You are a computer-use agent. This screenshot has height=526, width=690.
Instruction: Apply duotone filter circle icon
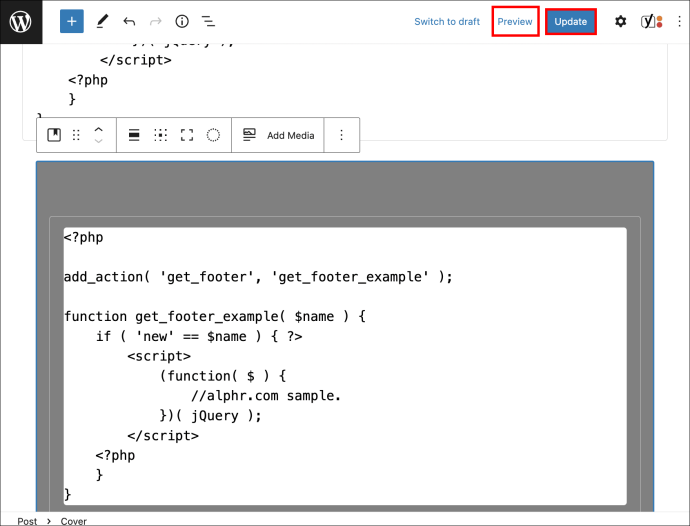pos(213,135)
